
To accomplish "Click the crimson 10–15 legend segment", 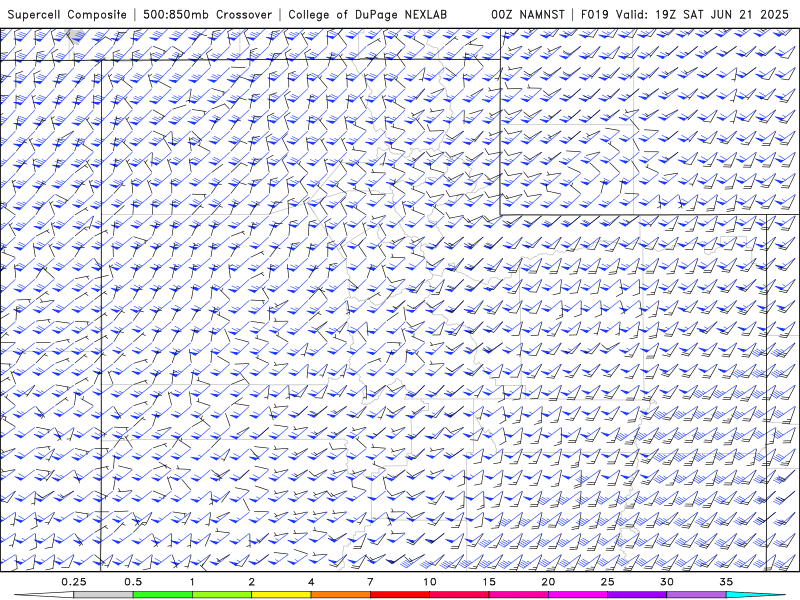I will pyautogui.click(x=459, y=595).
